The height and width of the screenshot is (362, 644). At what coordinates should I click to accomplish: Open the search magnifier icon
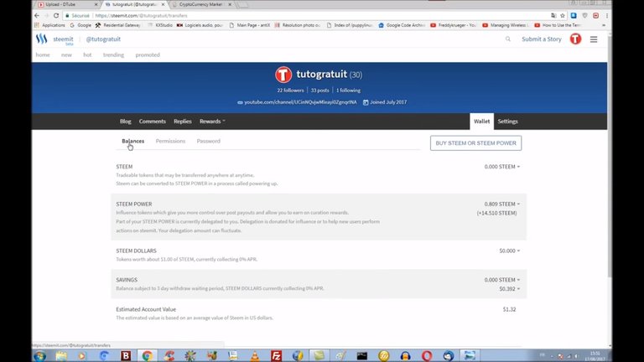coord(508,39)
